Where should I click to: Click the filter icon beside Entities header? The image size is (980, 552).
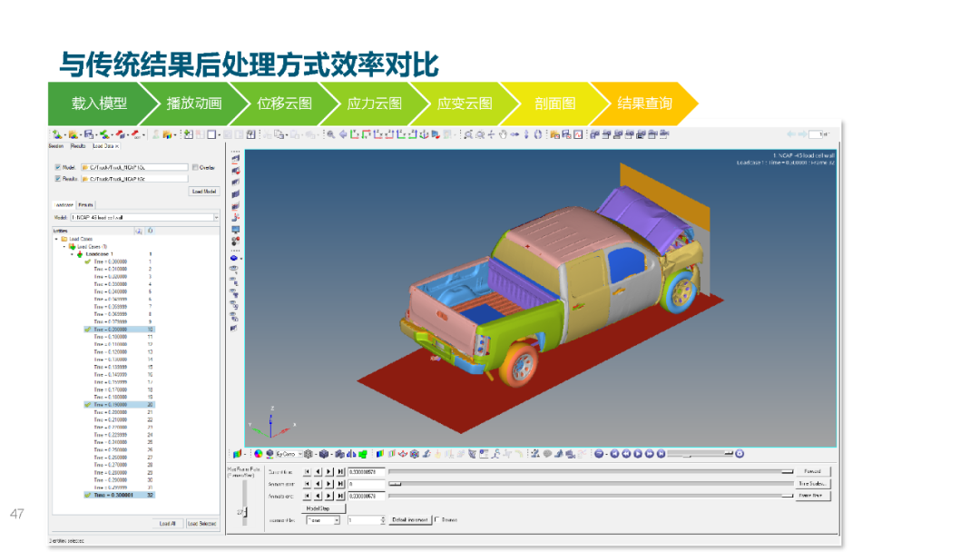[x=139, y=231]
